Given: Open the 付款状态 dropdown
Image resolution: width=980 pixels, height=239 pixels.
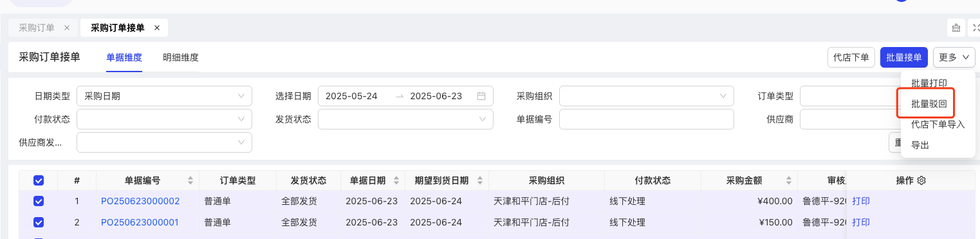Looking at the screenshot, I should (164, 119).
